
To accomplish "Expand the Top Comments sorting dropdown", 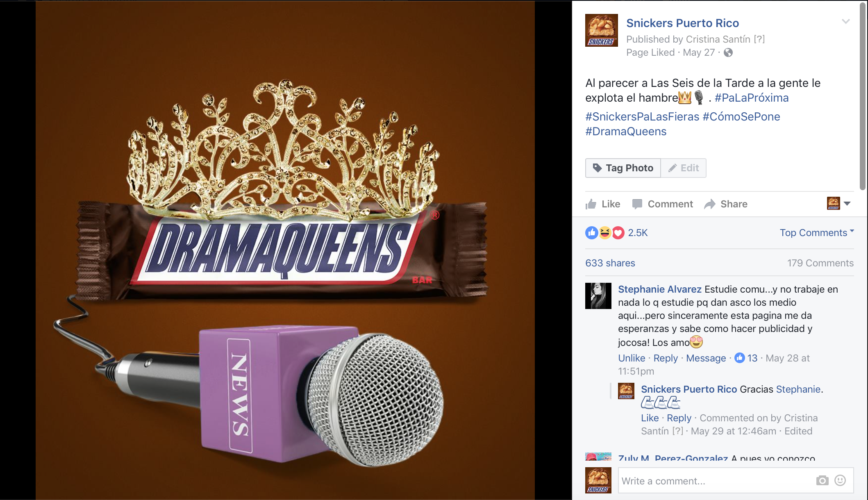I will pos(817,233).
